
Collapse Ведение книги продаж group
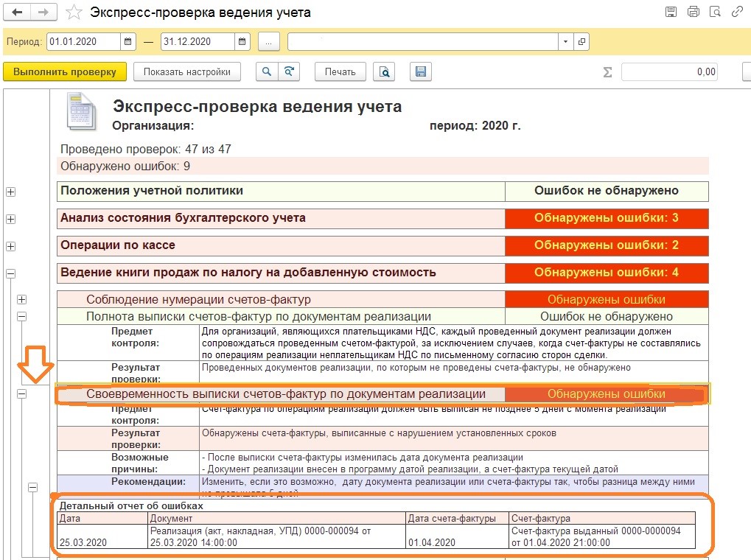10,273
